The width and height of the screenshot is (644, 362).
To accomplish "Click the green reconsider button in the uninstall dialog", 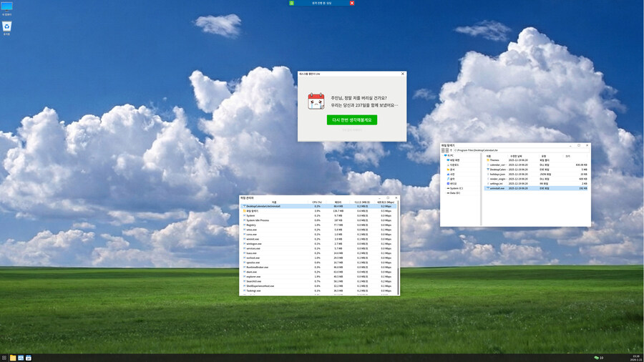I will [351, 119].
